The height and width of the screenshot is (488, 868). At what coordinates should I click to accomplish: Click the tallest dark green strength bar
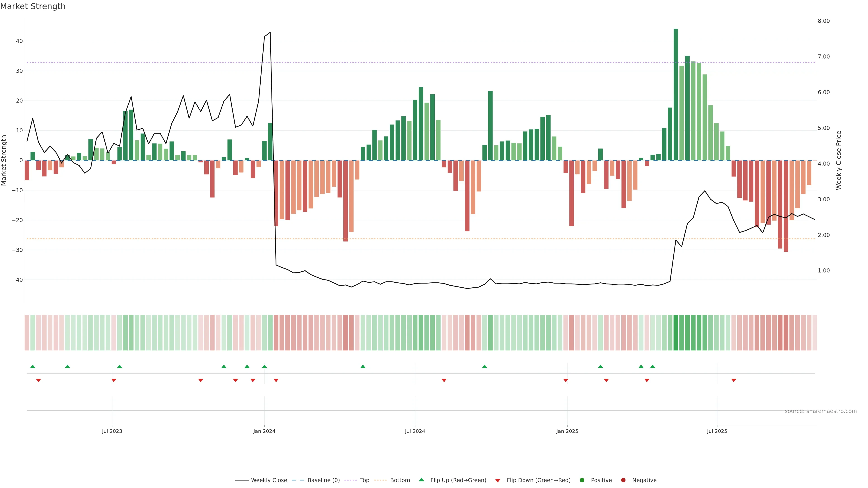tap(676, 94)
